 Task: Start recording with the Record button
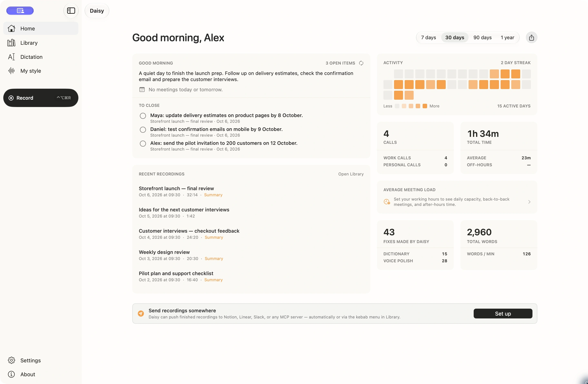[41, 98]
